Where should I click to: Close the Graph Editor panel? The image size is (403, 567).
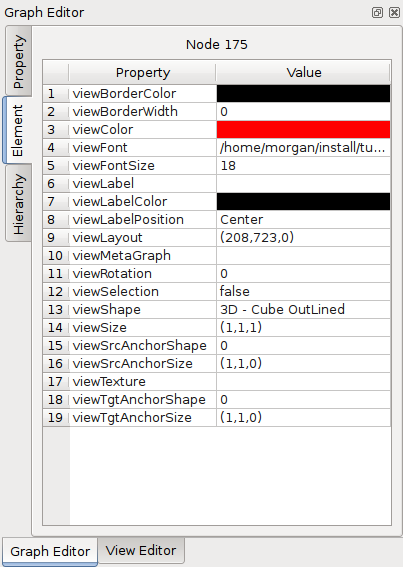tap(394, 12)
